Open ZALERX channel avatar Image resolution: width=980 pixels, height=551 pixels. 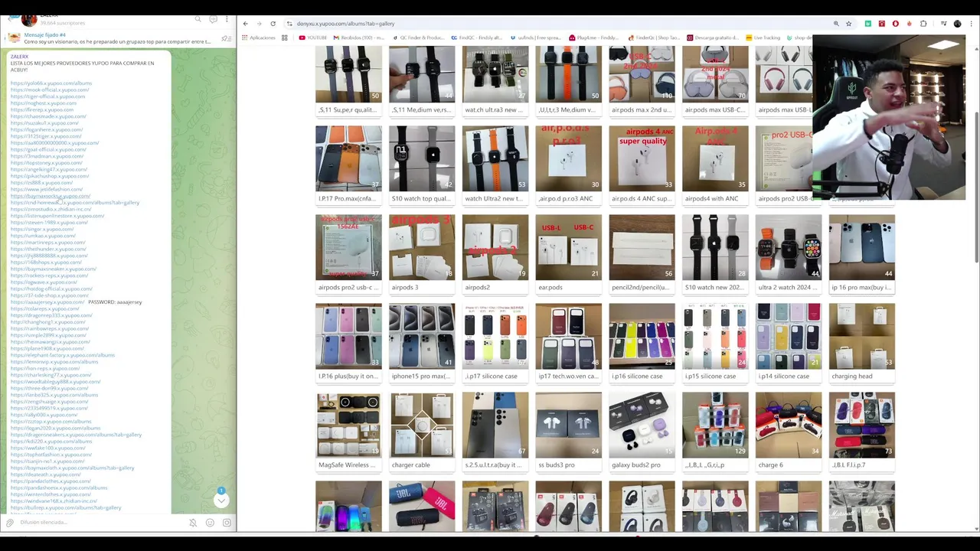pyautogui.click(x=29, y=20)
